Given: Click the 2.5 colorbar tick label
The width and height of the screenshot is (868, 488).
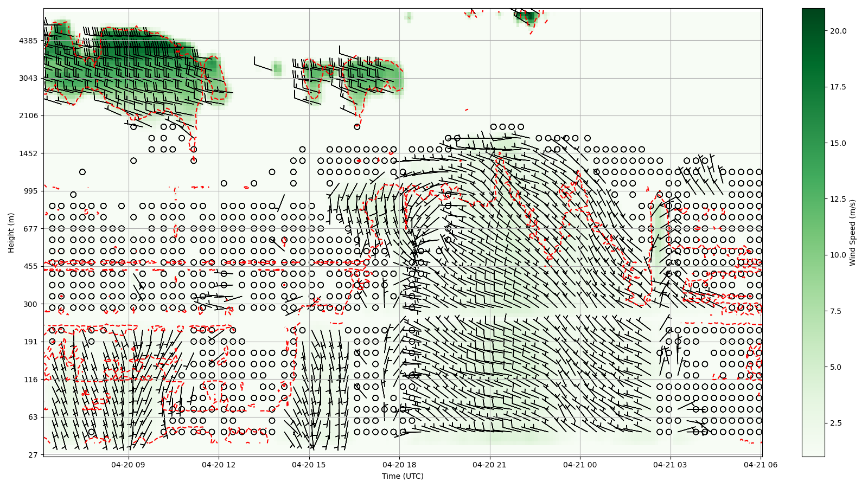Looking at the screenshot, I should pyautogui.click(x=840, y=423).
